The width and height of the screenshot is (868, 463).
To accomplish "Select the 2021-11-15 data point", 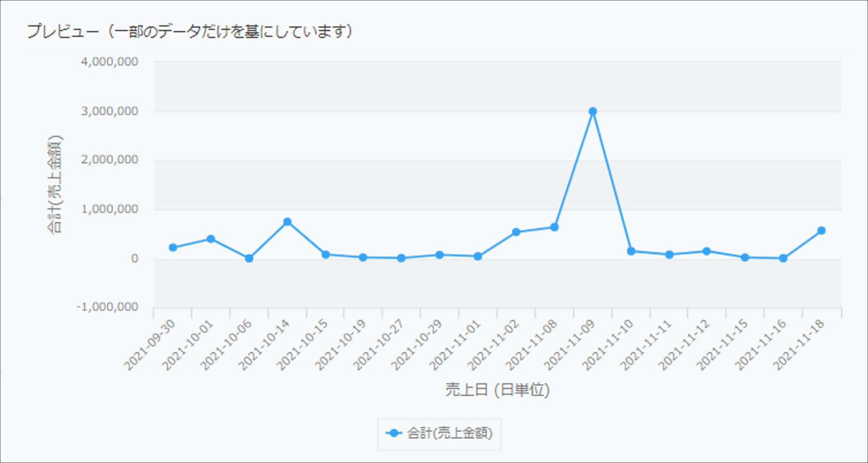I will (745, 257).
